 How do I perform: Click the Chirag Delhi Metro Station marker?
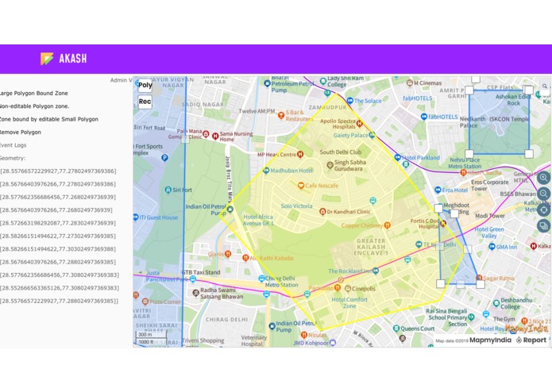pos(261,279)
